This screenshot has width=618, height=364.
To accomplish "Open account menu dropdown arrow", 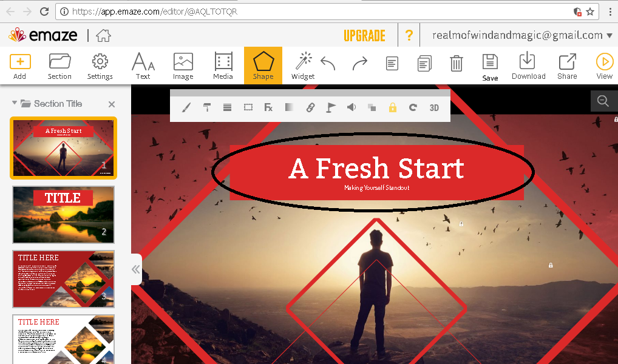I will coord(610,35).
